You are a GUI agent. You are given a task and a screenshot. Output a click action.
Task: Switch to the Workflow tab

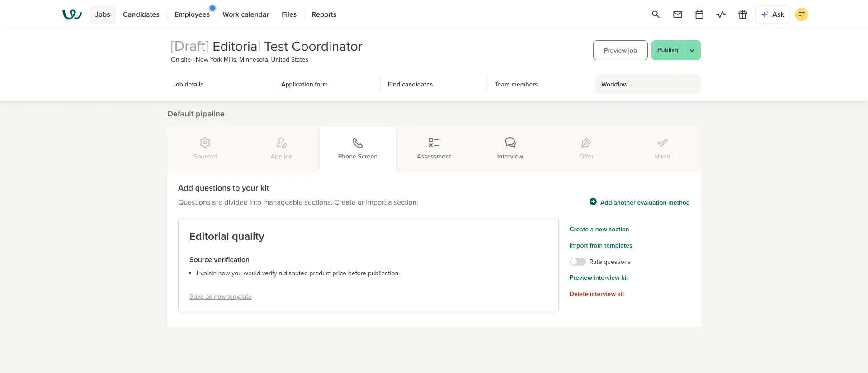pyautogui.click(x=648, y=84)
